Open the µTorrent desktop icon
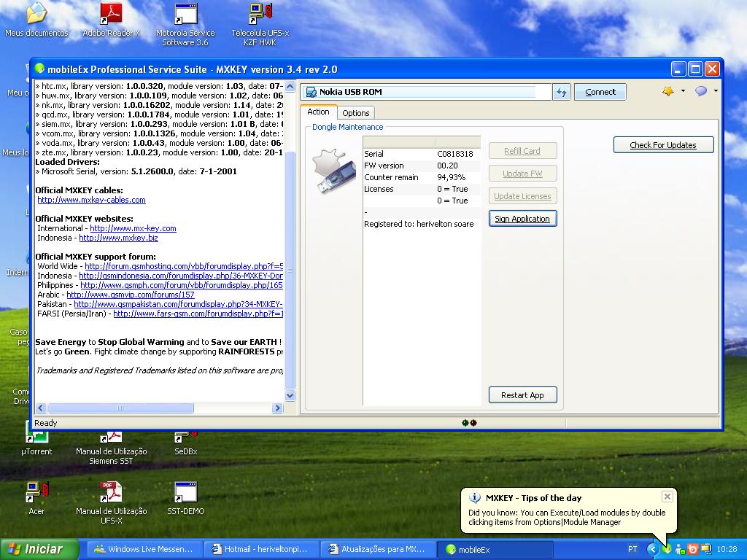This screenshot has width=747, height=560. coord(36,442)
